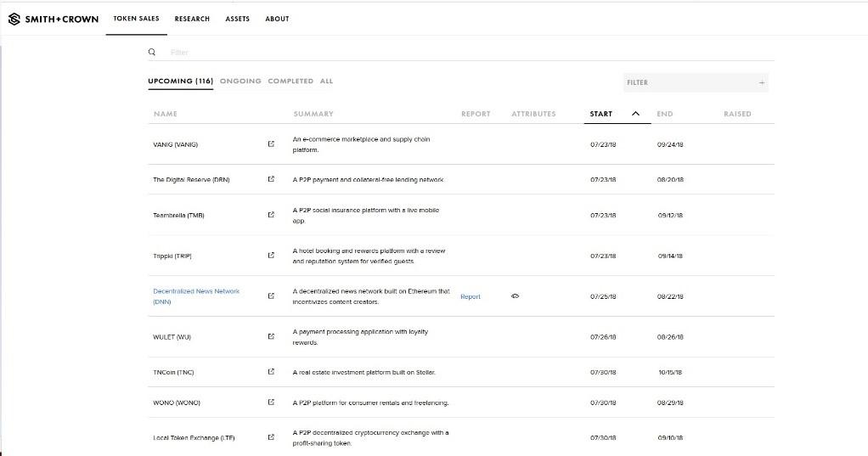Click the SUMMARY column header
The image size is (868, 456).
pos(313,114)
